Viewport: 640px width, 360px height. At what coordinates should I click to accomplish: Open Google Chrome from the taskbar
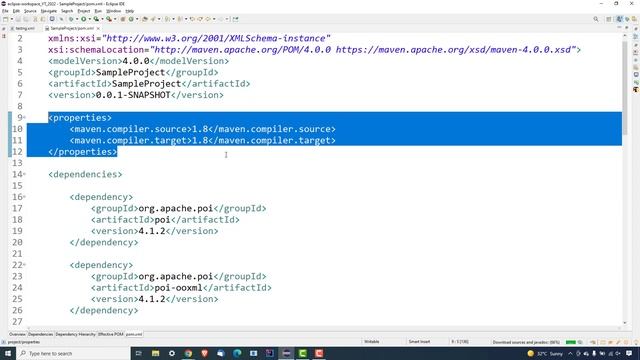pyautogui.click(x=188, y=353)
